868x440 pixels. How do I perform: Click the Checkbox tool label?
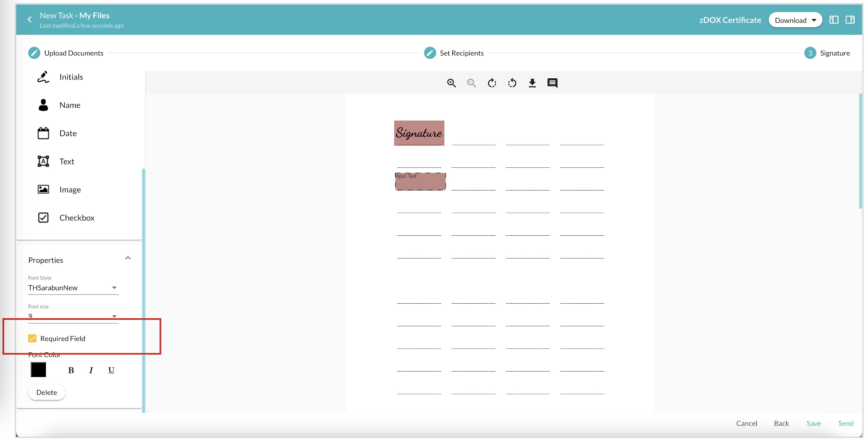(x=77, y=218)
